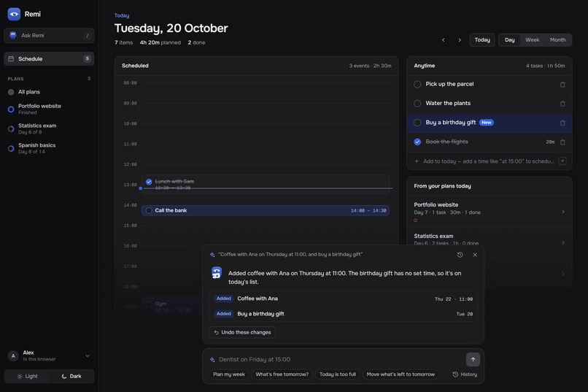Switch to Light theme
This screenshot has width=588, height=392.
[x=27, y=376]
